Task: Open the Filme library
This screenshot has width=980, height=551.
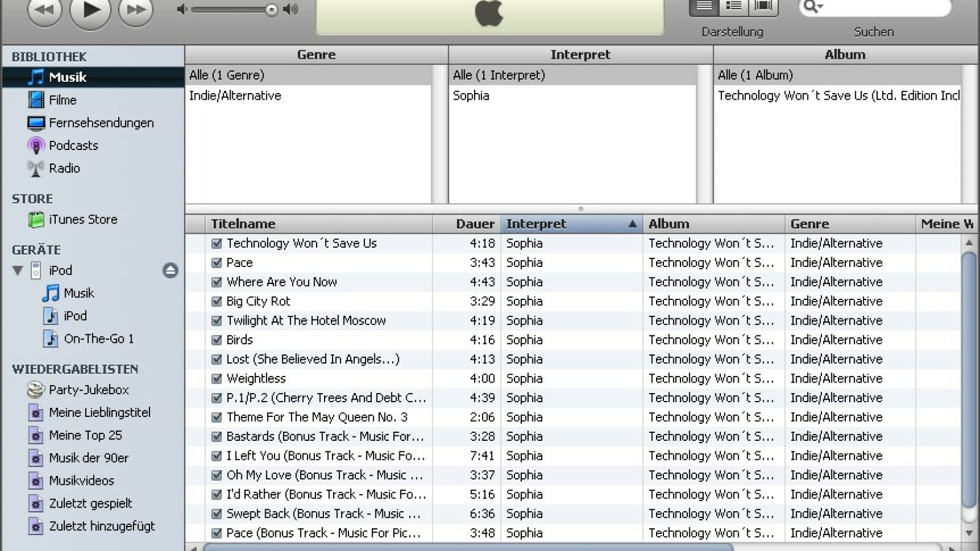Action: [62, 100]
